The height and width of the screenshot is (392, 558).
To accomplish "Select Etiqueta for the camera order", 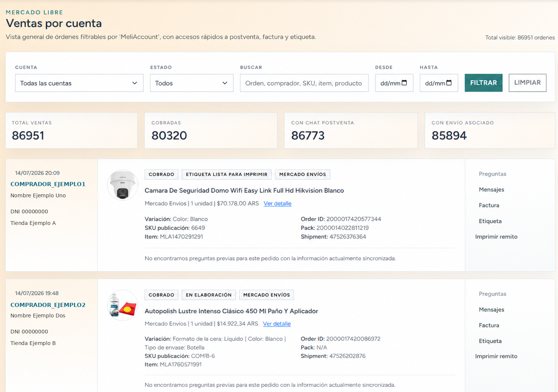I will coord(490,221).
